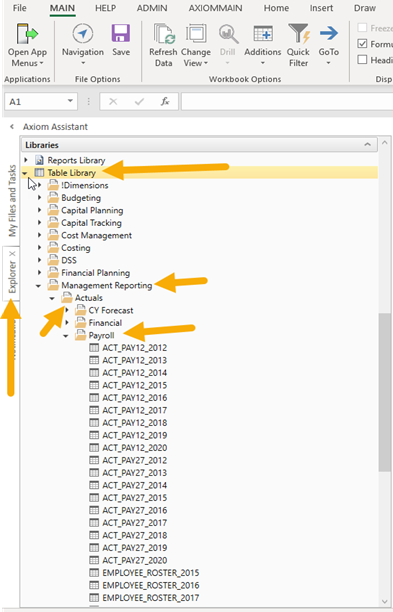Switch to My Files and Tasks tab
Image resolution: width=393 pixels, height=612 pixels.
(x=12, y=201)
